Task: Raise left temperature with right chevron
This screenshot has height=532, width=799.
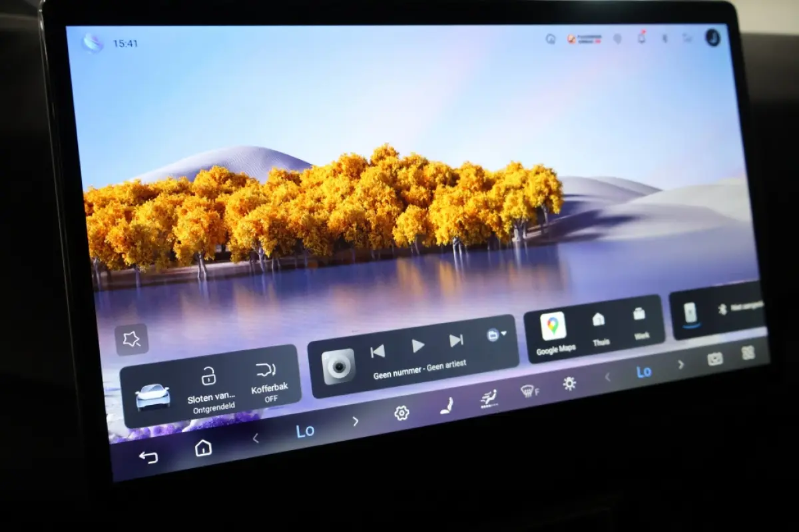Action: point(356,421)
